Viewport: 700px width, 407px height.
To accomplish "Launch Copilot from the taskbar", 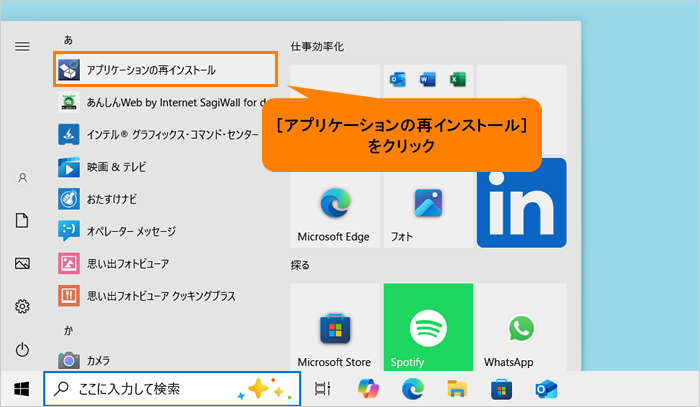I will coord(368,389).
